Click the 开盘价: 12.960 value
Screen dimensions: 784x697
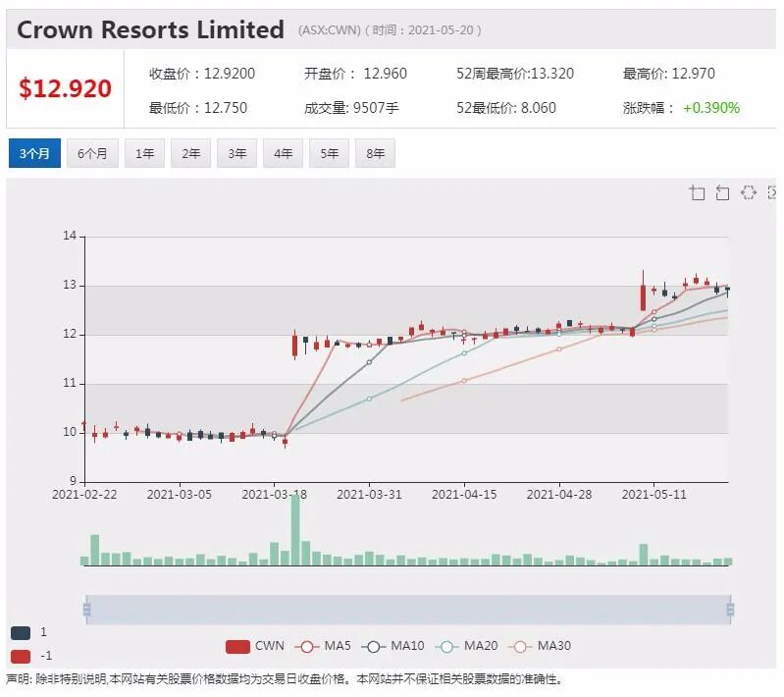click(x=355, y=74)
